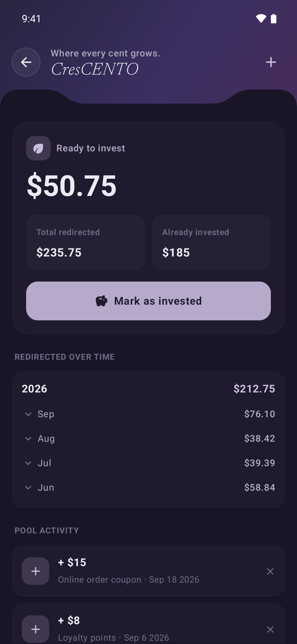
Task: Click the piggy bank icon
Action: click(102, 301)
